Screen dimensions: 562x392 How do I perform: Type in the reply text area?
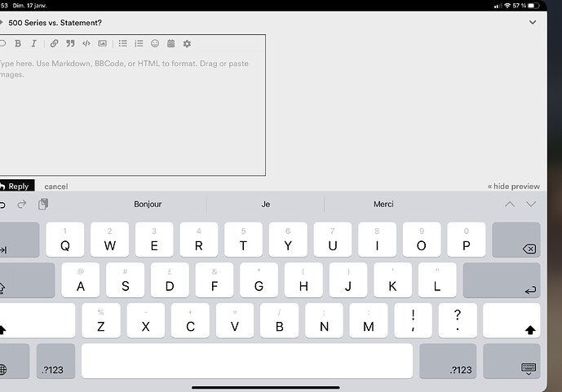pyautogui.click(x=131, y=114)
